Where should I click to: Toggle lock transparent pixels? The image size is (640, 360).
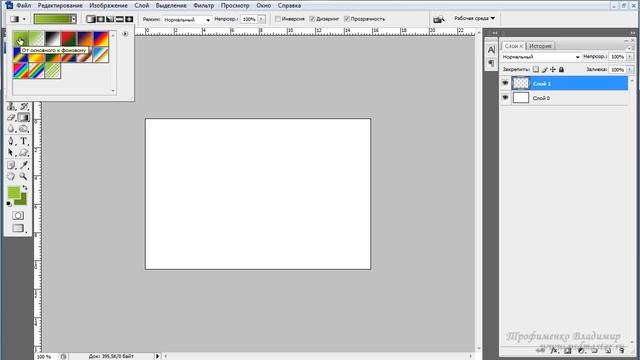pos(536,69)
